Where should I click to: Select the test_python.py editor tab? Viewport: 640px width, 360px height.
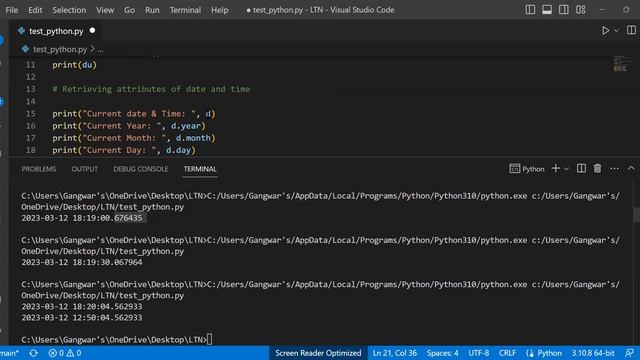click(56, 31)
